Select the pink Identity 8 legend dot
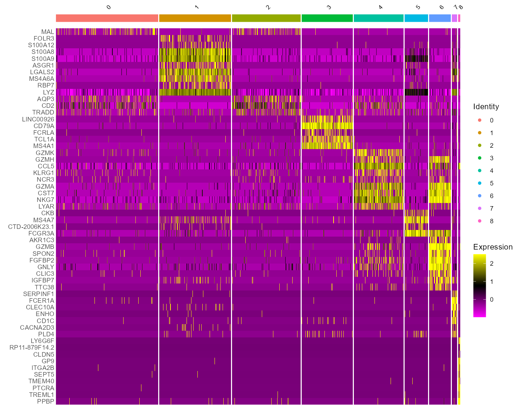 pyautogui.click(x=479, y=221)
